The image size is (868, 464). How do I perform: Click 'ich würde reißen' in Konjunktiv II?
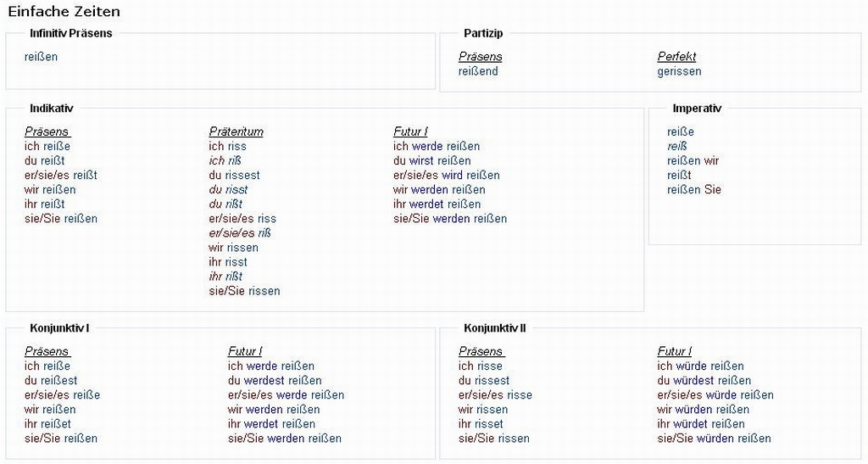point(700,366)
